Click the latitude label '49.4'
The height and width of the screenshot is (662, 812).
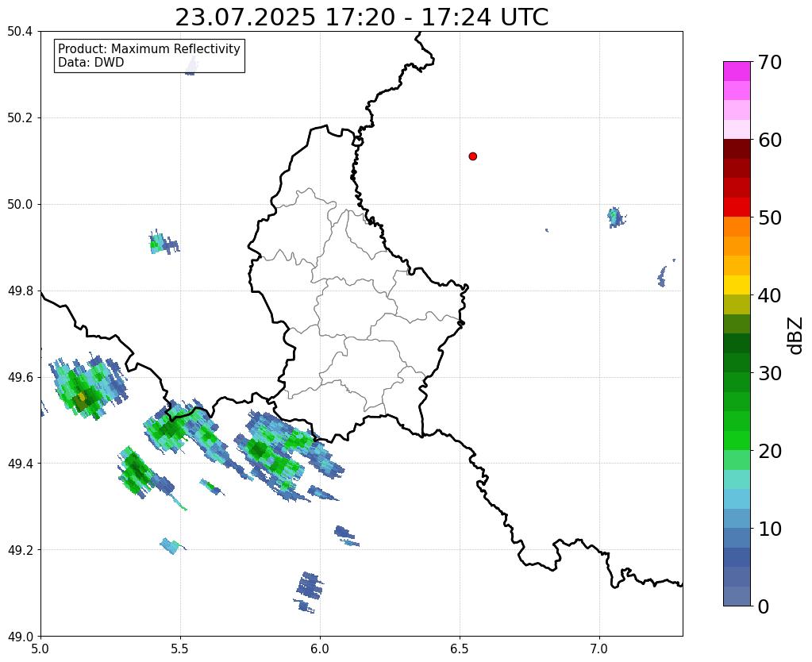[20, 463]
